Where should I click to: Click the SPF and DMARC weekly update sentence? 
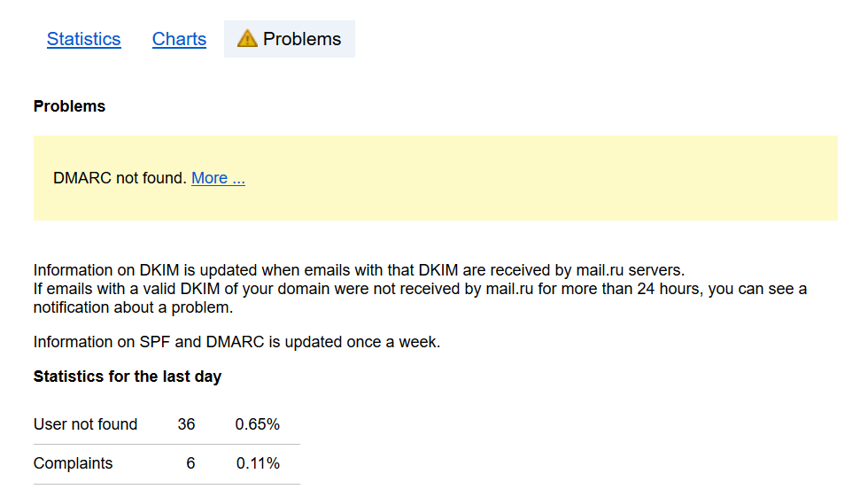pos(237,342)
